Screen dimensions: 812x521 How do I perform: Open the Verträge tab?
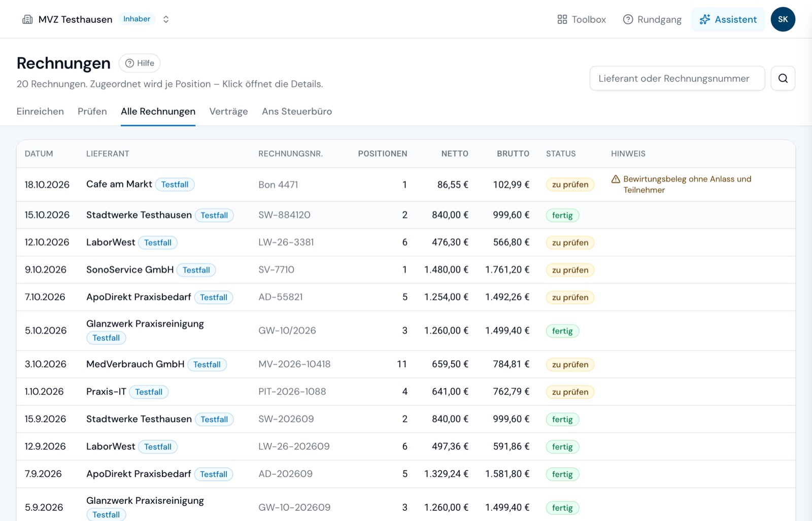click(x=228, y=111)
